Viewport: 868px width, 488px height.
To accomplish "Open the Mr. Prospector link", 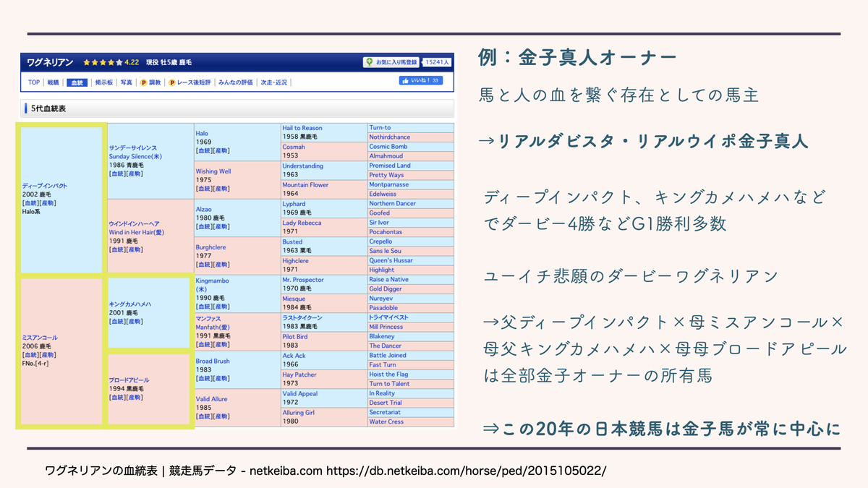I will pos(303,280).
